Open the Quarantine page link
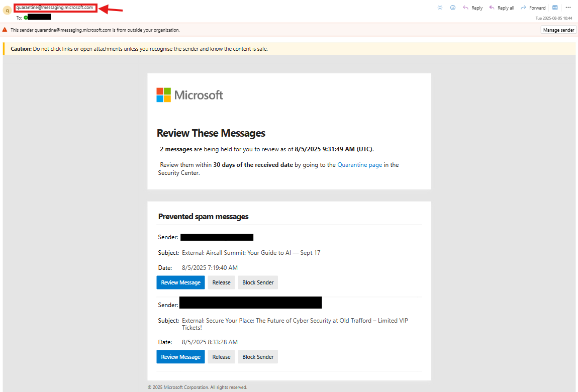 [x=359, y=165]
